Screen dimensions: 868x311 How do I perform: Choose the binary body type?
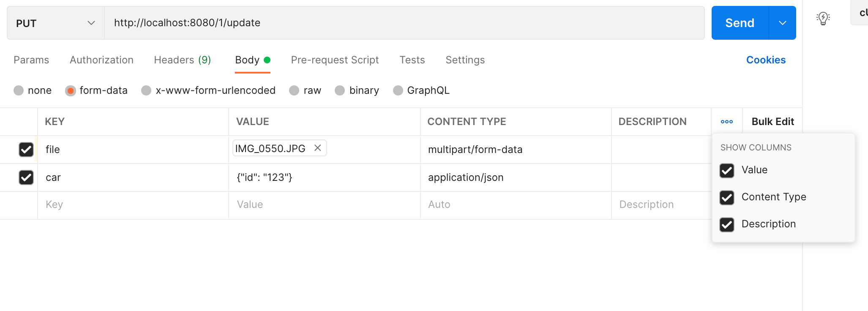340,90
